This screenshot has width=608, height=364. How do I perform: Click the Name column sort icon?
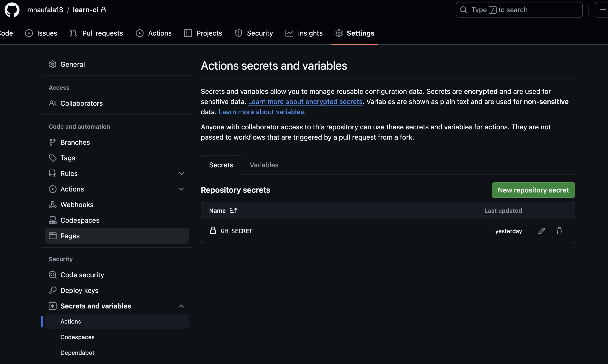[x=233, y=211]
